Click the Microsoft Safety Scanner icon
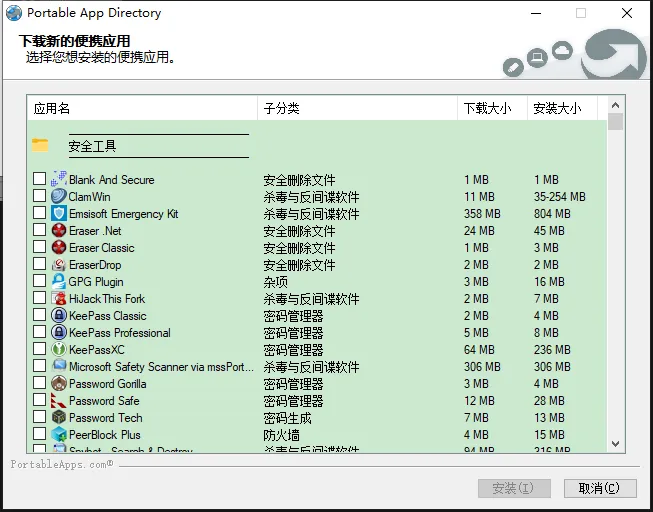The width and height of the screenshot is (653, 512). click(59, 366)
